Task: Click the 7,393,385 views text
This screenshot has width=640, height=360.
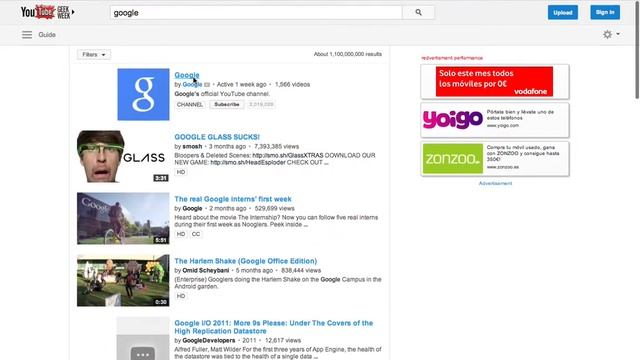Action: tap(276, 147)
